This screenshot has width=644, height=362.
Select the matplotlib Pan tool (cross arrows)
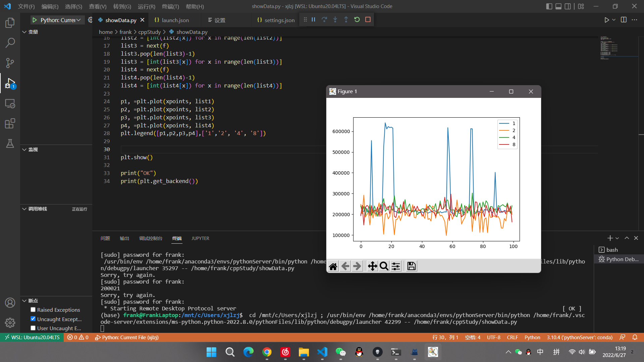(372, 266)
